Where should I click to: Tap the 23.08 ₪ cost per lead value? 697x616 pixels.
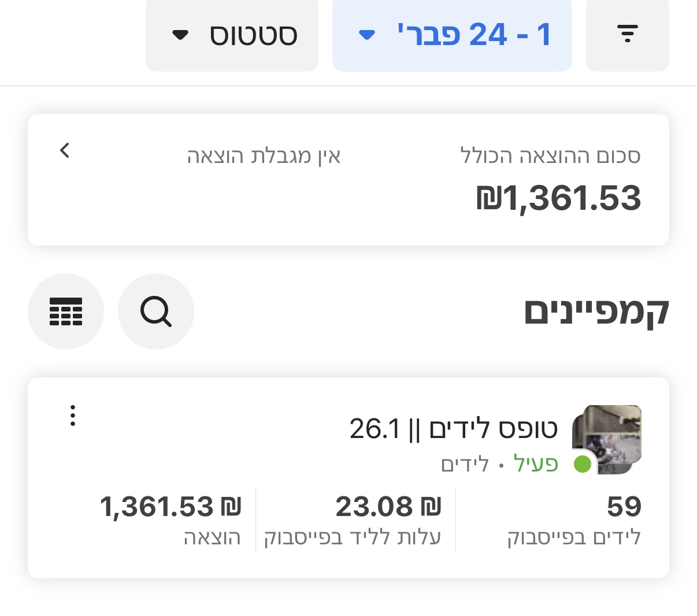click(x=388, y=506)
